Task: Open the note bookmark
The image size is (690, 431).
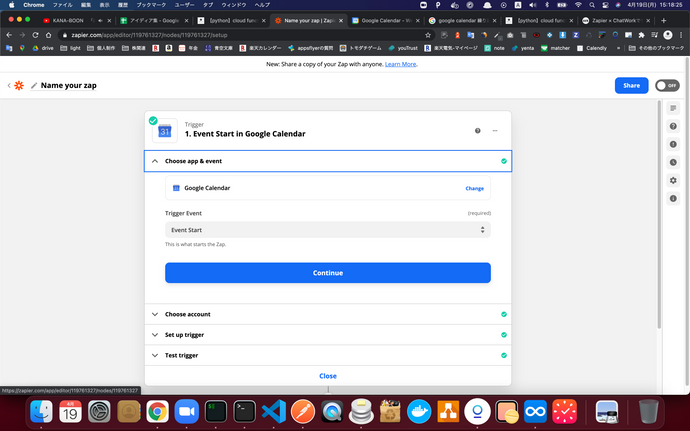Action: [495, 48]
